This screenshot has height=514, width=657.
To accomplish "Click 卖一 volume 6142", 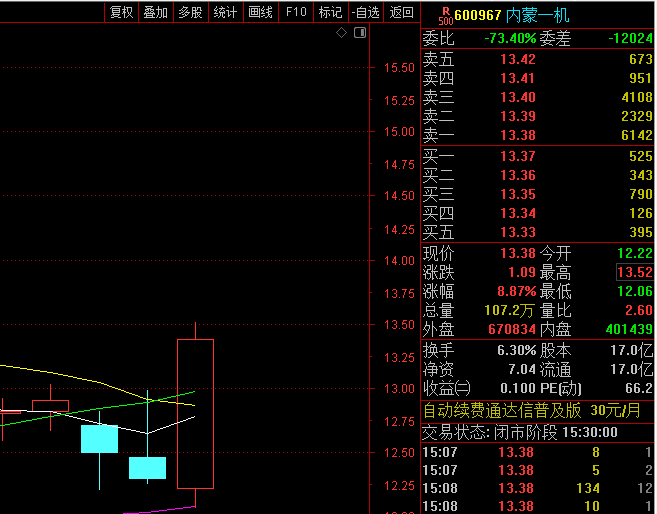I will [x=637, y=135].
